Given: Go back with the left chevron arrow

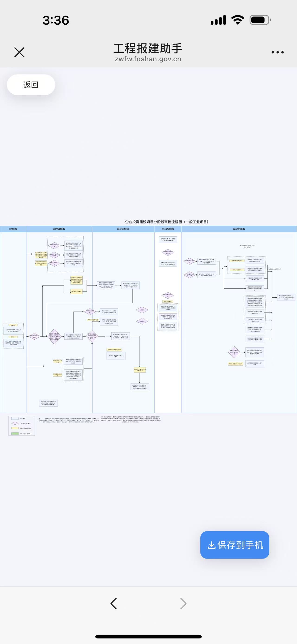Looking at the screenshot, I should pyautogui.click(x=114, y=604).
